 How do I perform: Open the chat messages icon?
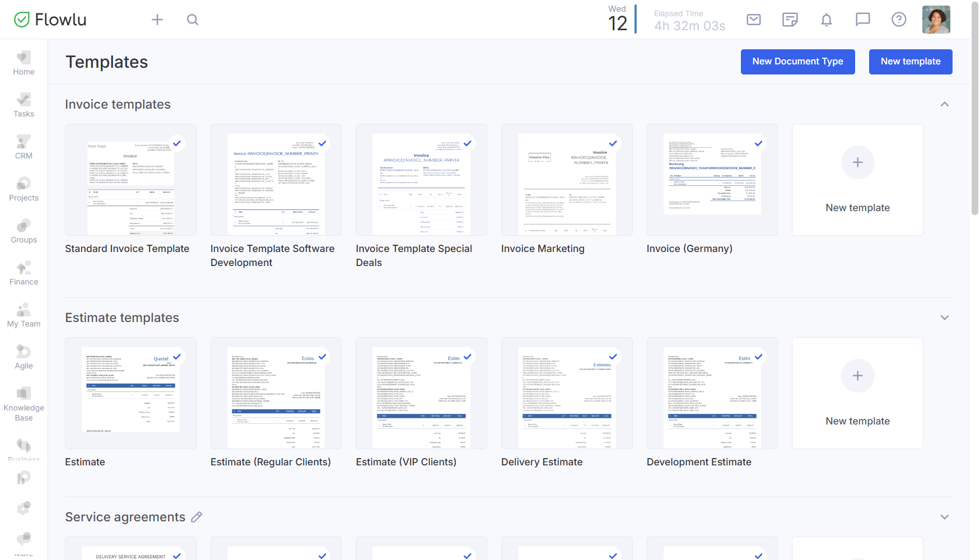pos(862,20)
